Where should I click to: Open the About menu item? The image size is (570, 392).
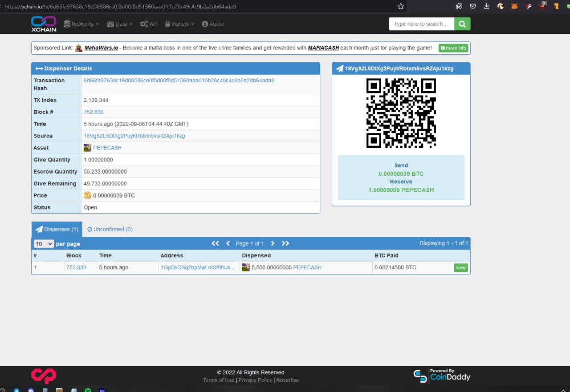coord(213,24)
